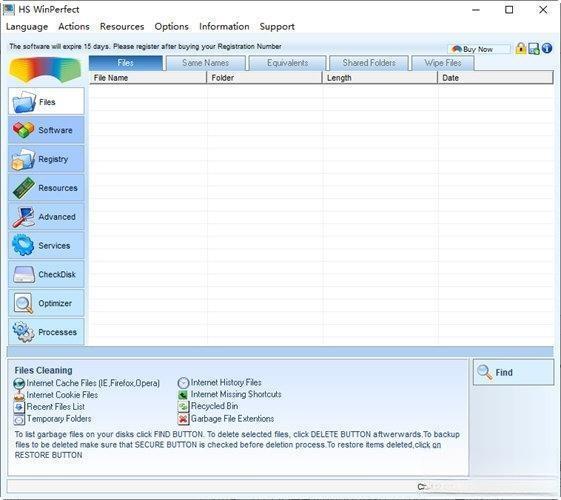Sort by File Name column header
Screen dimensions: 561x500
click(x=148, y=78)
